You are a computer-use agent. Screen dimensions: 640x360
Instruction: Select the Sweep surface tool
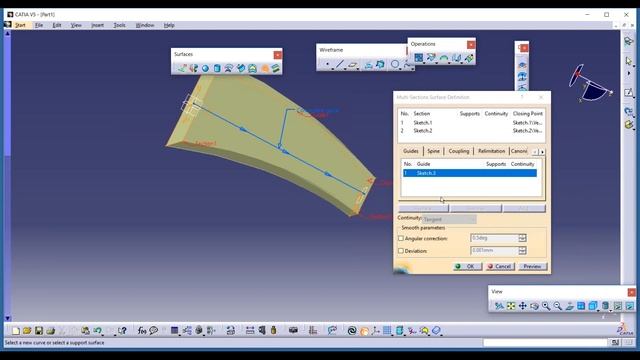[241, 68]
